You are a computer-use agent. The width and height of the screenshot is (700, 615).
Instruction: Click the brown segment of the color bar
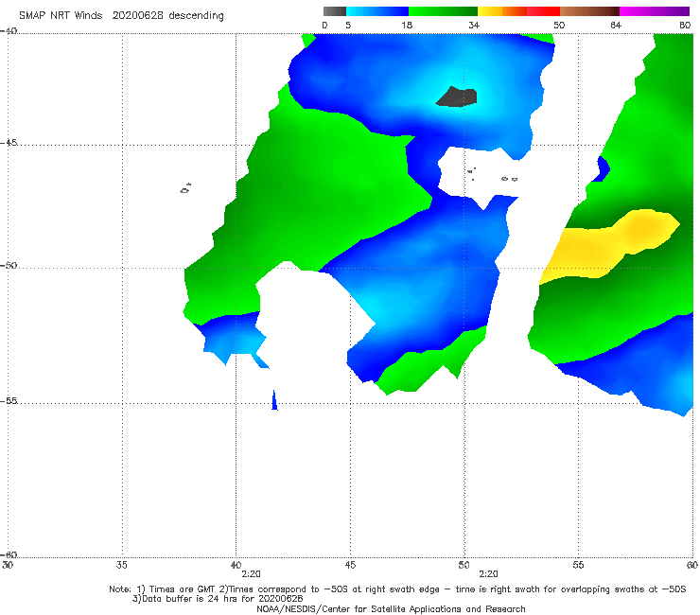[589, 11]
